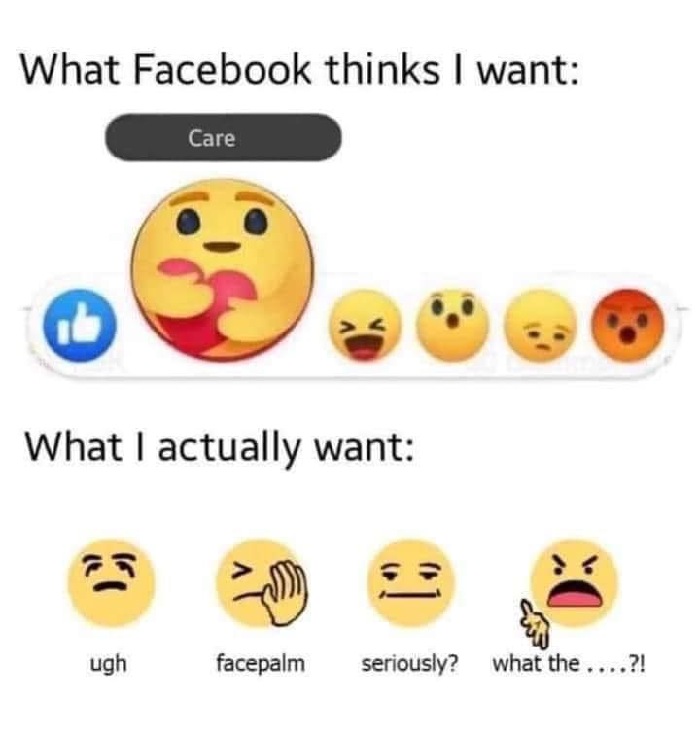Click the red heart held by Care emoji
This screenshot has height=734, width=700.
coord(211,306)
